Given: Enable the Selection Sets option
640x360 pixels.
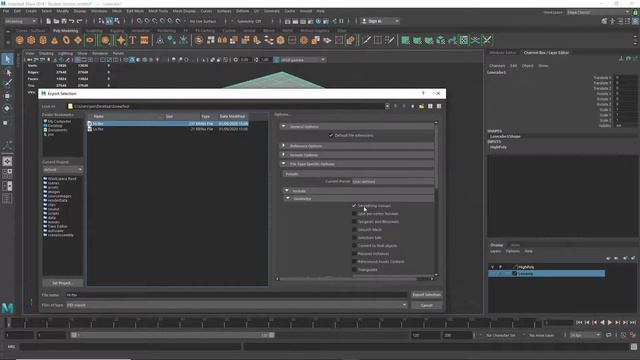Looking at the screenshot, I should coord(354,238).
